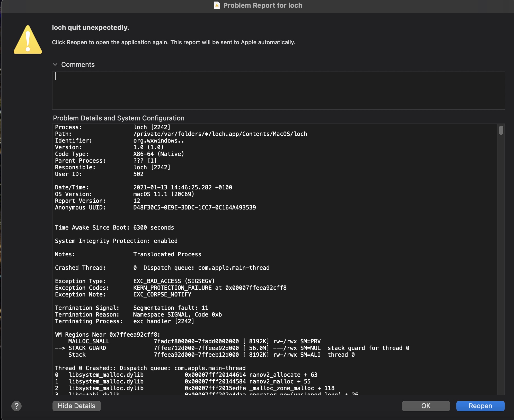514x420 pixels.
Task: Click the Crashed Thread line with com.apple.main-thread
Action: click(162, 268)
